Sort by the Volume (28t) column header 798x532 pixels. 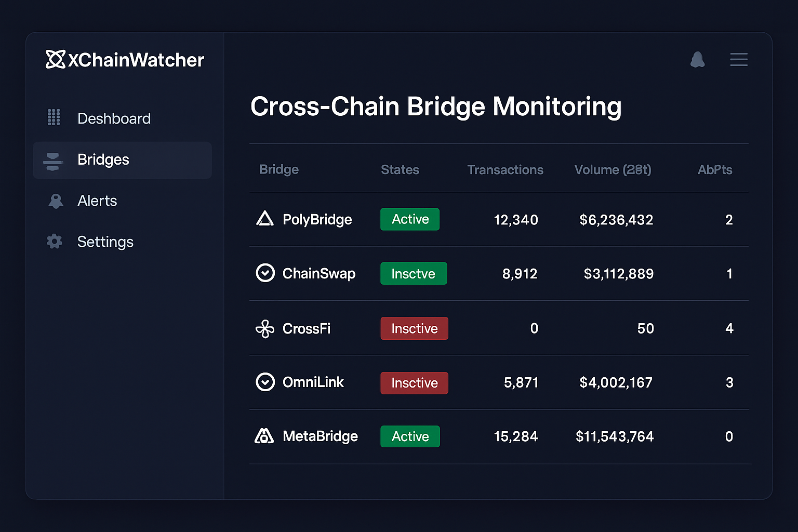(613, 170)
